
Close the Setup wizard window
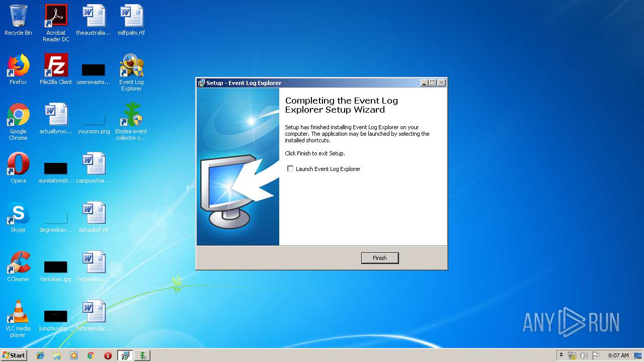441,83
